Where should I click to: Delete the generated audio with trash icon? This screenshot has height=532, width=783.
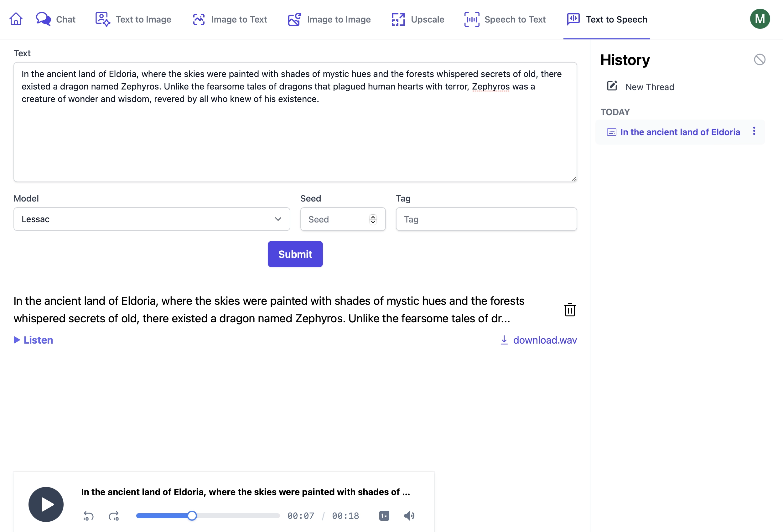[570, 310]
